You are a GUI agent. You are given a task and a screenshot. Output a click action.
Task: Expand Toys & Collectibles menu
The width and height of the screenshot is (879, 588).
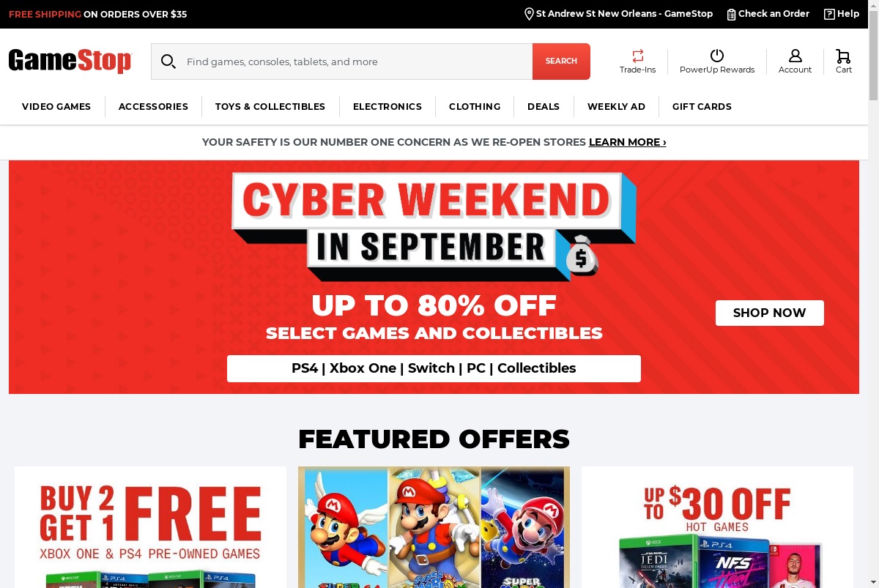coord(270,106)
